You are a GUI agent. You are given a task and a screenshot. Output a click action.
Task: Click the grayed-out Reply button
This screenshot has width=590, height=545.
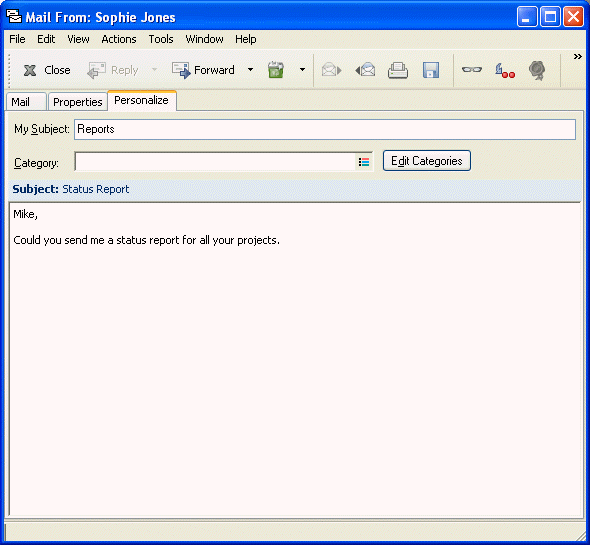click(x=113, y=70)
